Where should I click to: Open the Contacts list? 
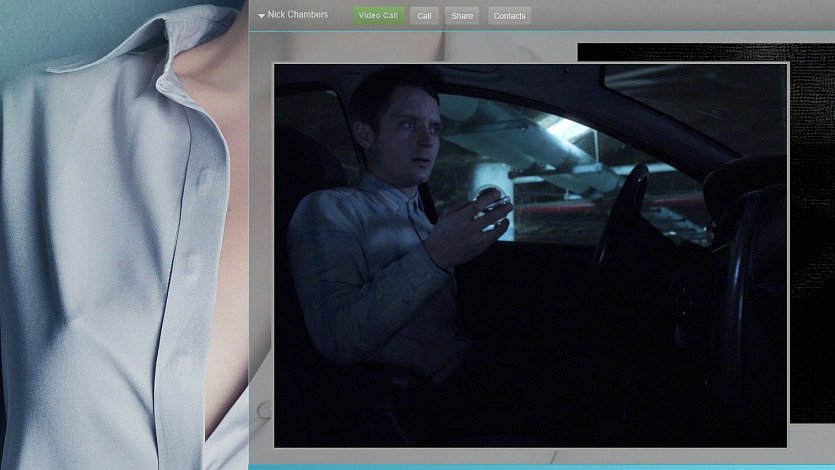click(509, 16)
